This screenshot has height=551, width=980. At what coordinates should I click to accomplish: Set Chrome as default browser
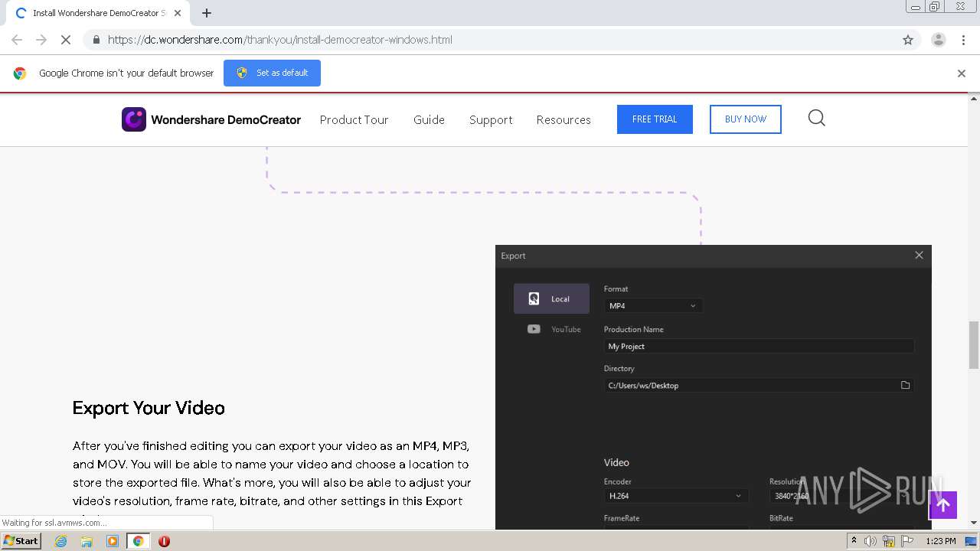coord(272,73)
